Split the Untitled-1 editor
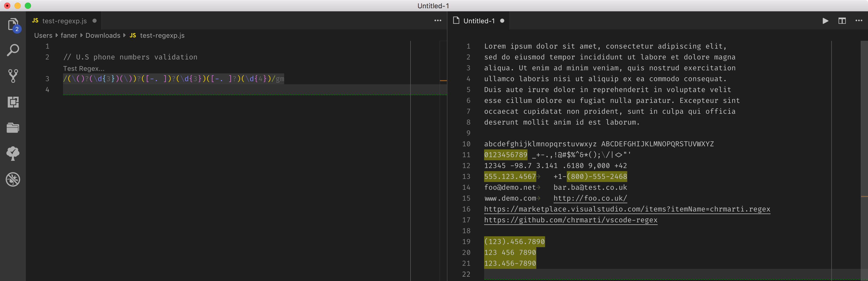This screenshot has height=281, width=868. (842, 21)
